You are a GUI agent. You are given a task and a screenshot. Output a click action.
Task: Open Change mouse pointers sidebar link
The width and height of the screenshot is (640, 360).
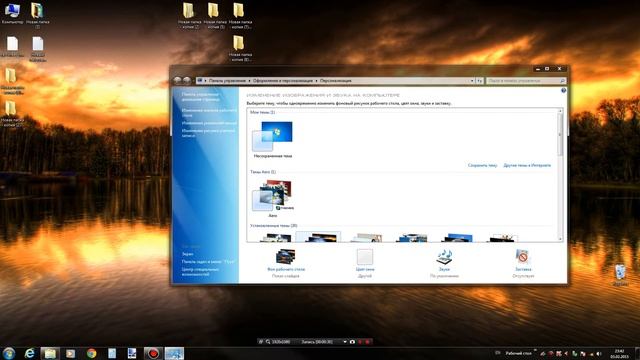209,123
